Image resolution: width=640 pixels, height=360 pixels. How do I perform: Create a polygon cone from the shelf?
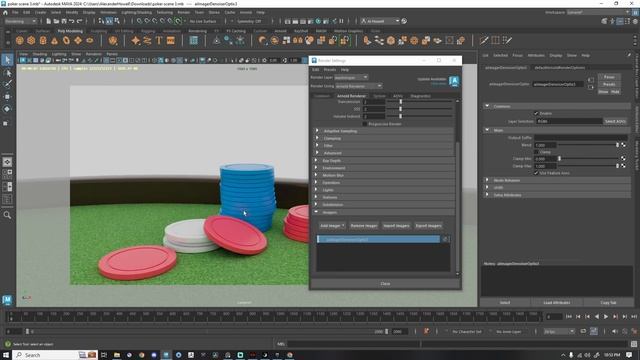click(55, 40)
